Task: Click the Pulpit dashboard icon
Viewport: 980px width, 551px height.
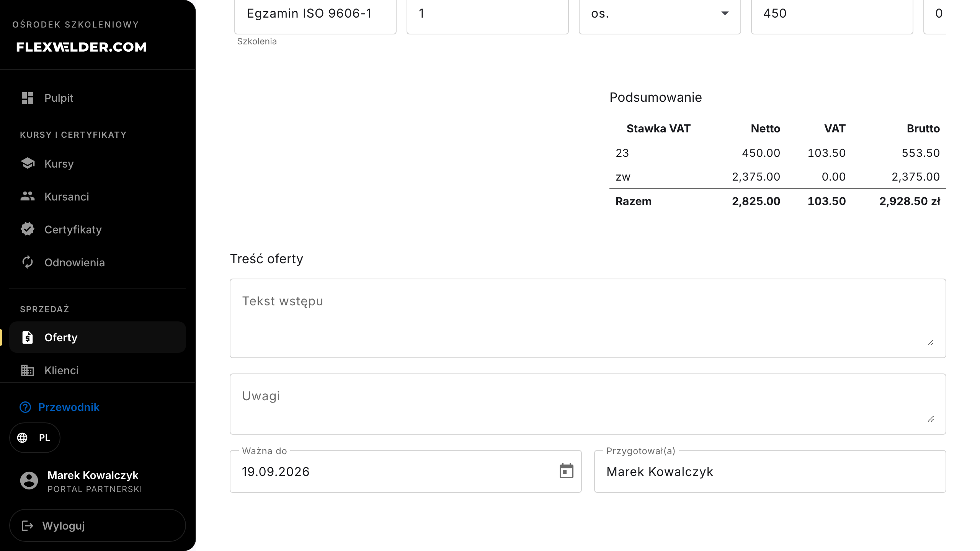Action: pos(28,98)
